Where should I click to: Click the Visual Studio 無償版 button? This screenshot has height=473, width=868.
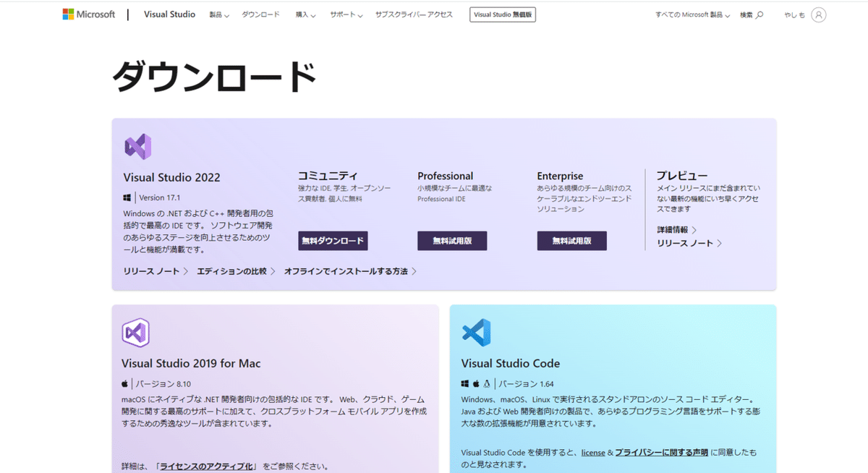(503, 14)
